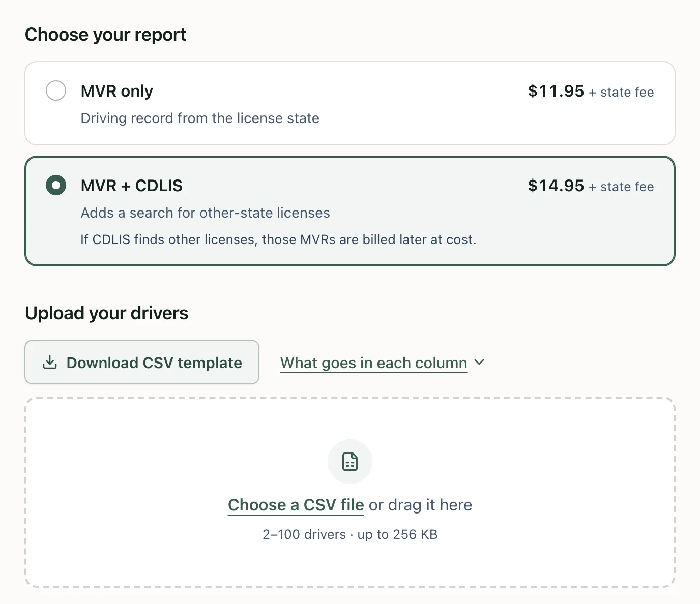The height and width of the screenshot is (604, 700).
Task: Click 'Adds a search for other-state licenses' text
Action: point(206,213)
